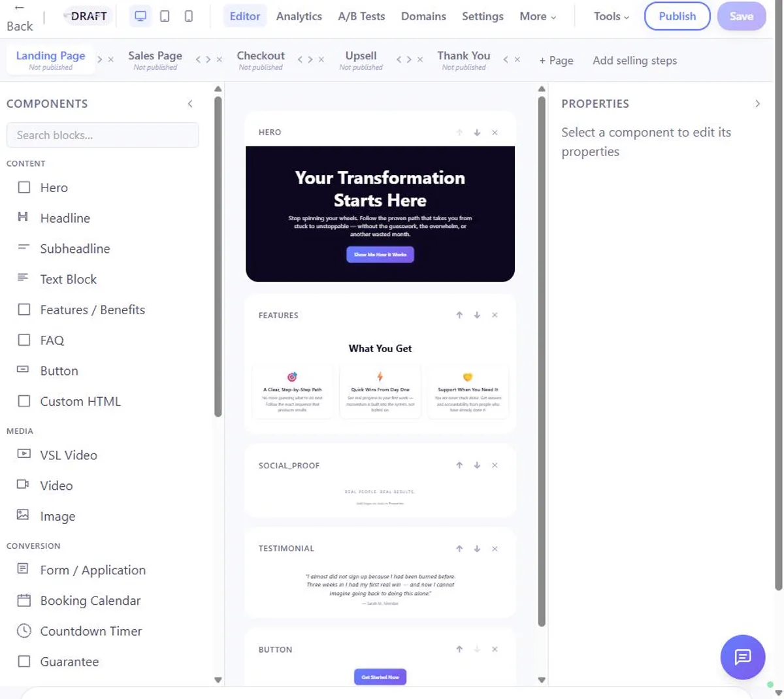Open the chat bubble widget
This screenshot has width=784, height=699.
(743, 657)
